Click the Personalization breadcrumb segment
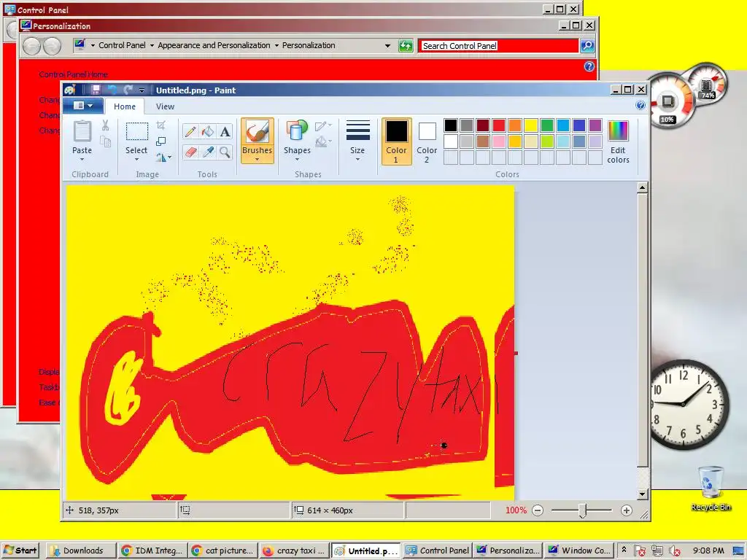Screen dimensions: 747x560 [x=309, y=45]
